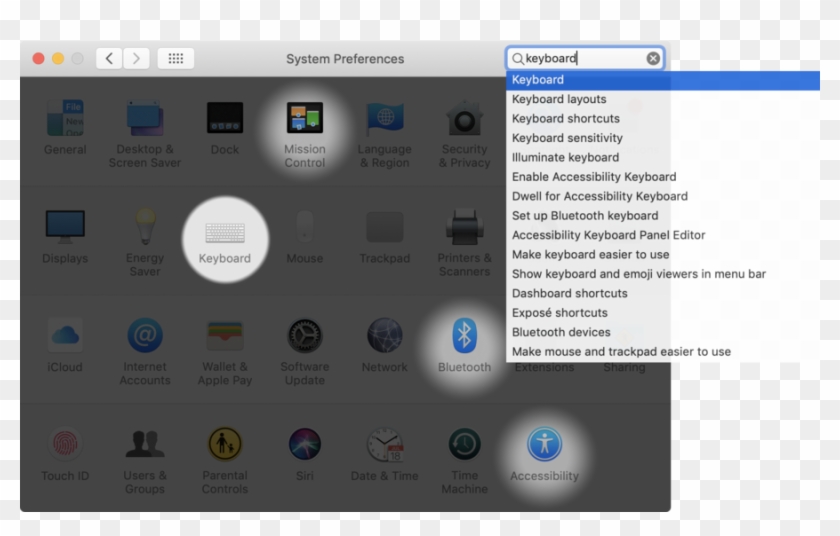Choose Make keyboard easier to use
Viewport: 840px width, 536px height.
click(663, 254)
